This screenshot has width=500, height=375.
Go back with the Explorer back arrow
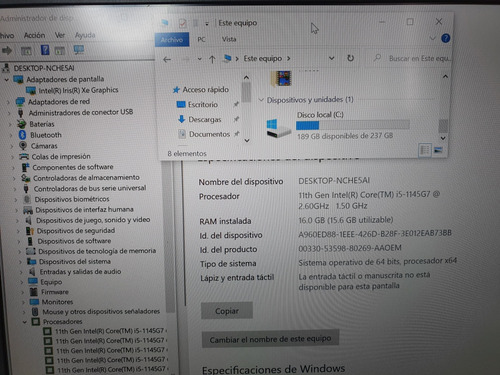click(x=167, y=60)
